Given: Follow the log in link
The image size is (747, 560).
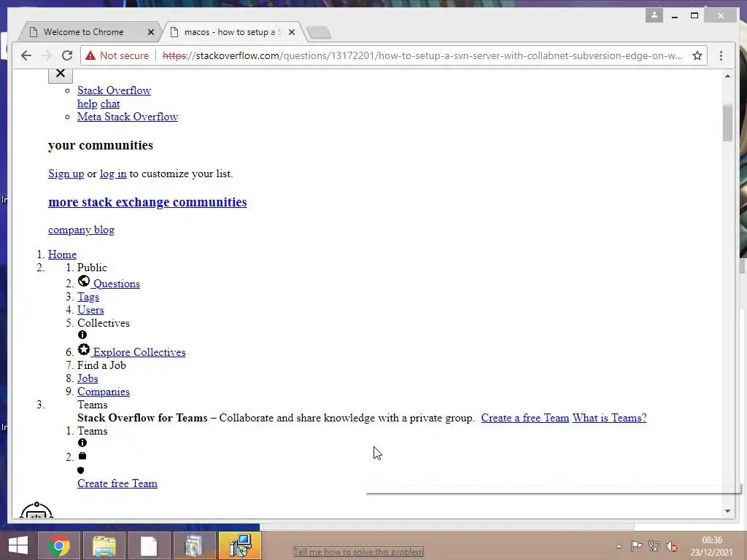Looking at the screenshot, I should pyautogui.click(x=113, y=174).
